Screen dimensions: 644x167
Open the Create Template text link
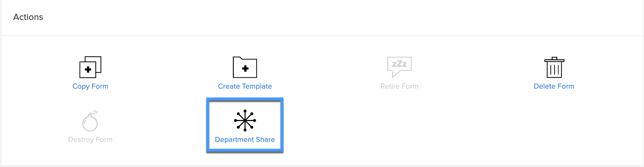click(x=245, y=86)
